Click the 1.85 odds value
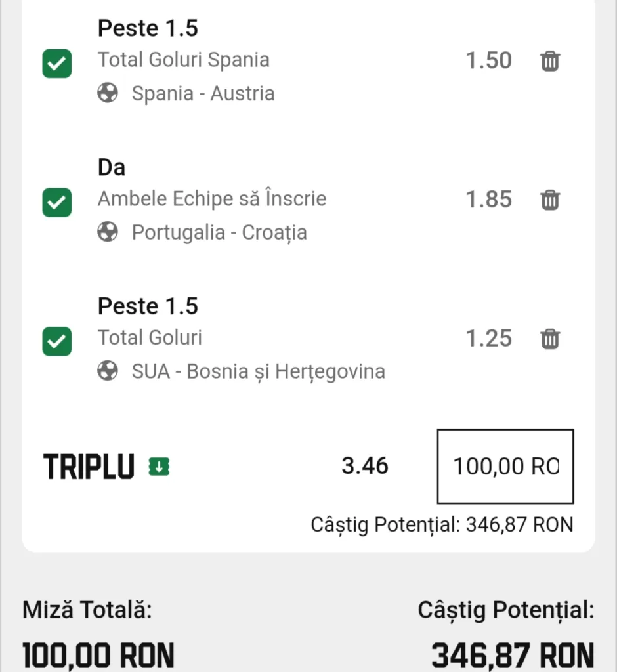This screenshot has width=617, height=672. tap(489, 199)
